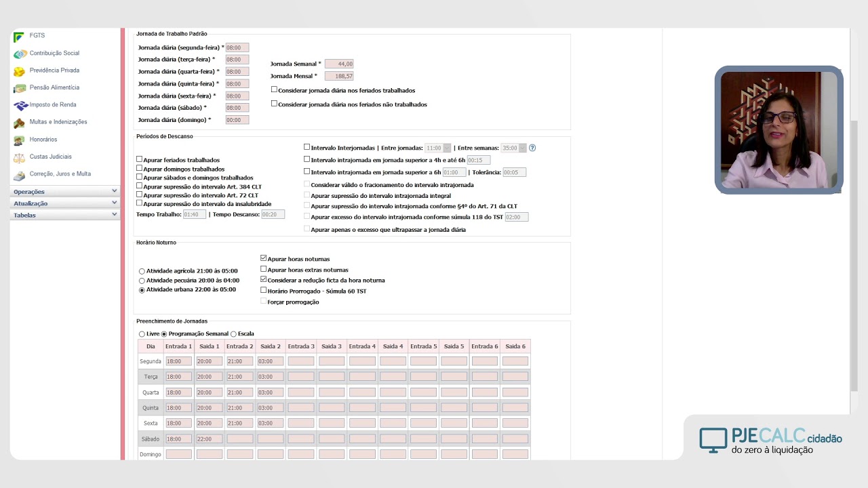Click the Tempo Trabalho field
Screen dimensions: 868x488
click(195, 214)
